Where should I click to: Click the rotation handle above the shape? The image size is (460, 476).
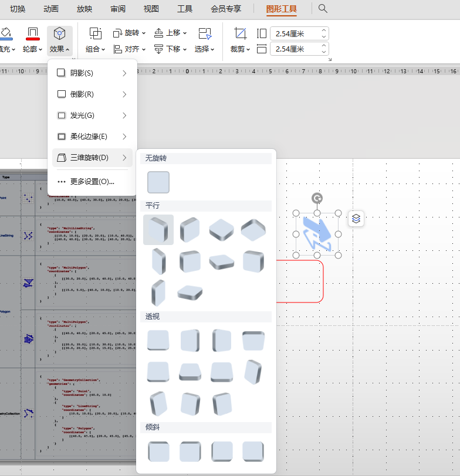point(317,198)
